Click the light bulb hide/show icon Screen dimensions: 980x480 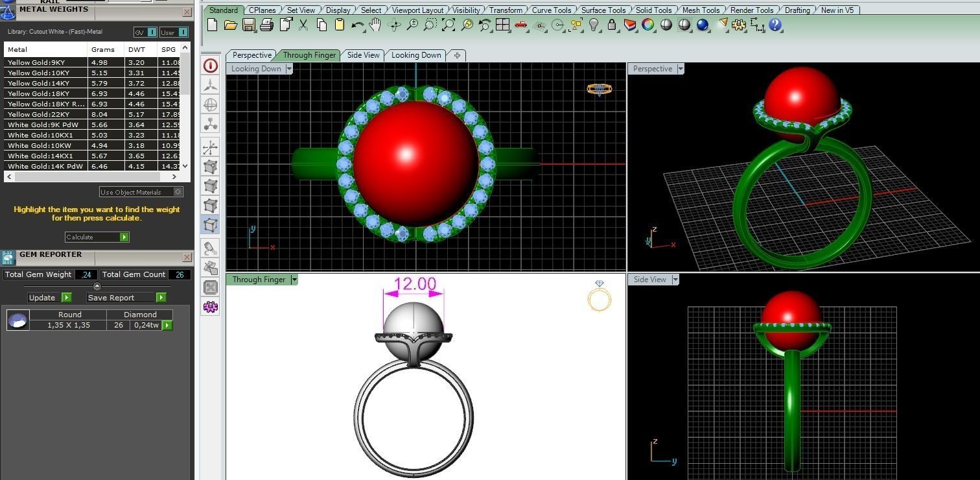tap(593, 25)
